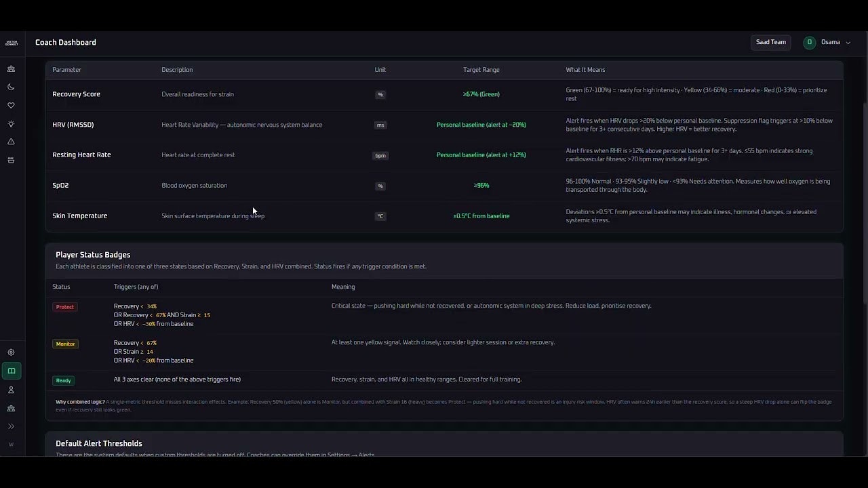The image size is (868, 488).
Task: Open the alerts warning triangle icon
Action: (11, 142)
